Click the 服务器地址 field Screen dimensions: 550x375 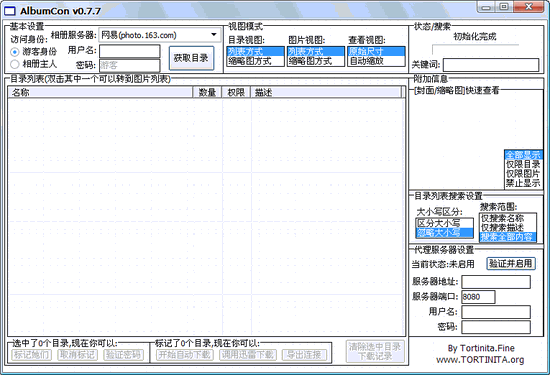point(496,282)
